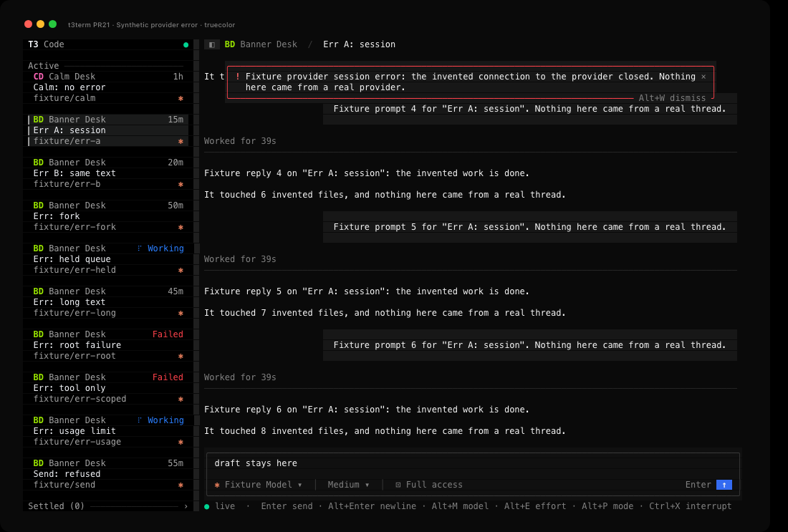Click the Alt+E effort hint in the status bar
This screenshot has width=788, height=532.
point(534,506)
